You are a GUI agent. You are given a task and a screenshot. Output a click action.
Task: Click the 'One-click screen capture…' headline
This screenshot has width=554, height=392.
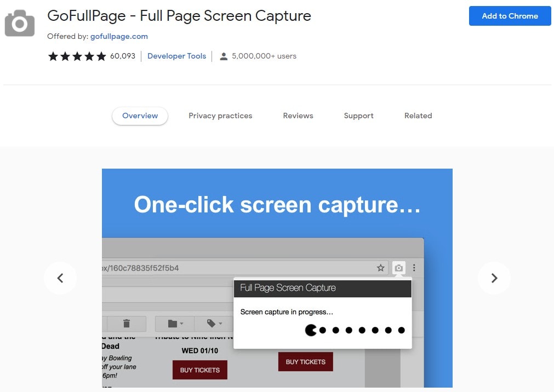pos(277,204)
